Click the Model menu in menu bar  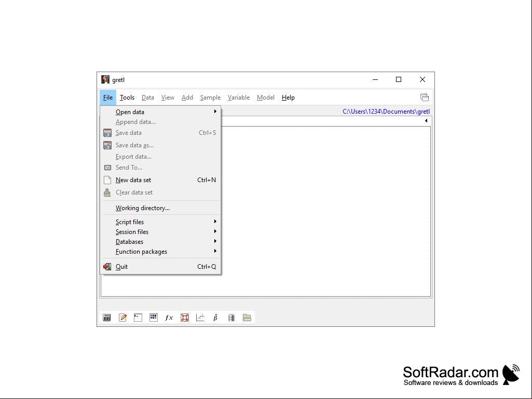[x=265, y=98]
